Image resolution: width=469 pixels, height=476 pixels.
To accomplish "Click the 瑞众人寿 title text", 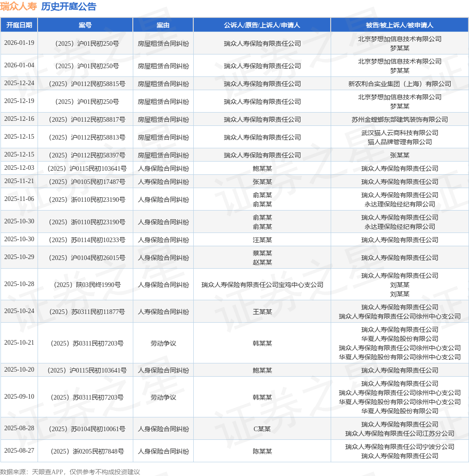I will 18,6.
